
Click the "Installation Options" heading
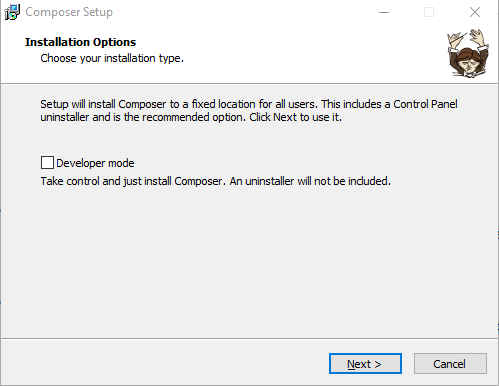[80, 42]
